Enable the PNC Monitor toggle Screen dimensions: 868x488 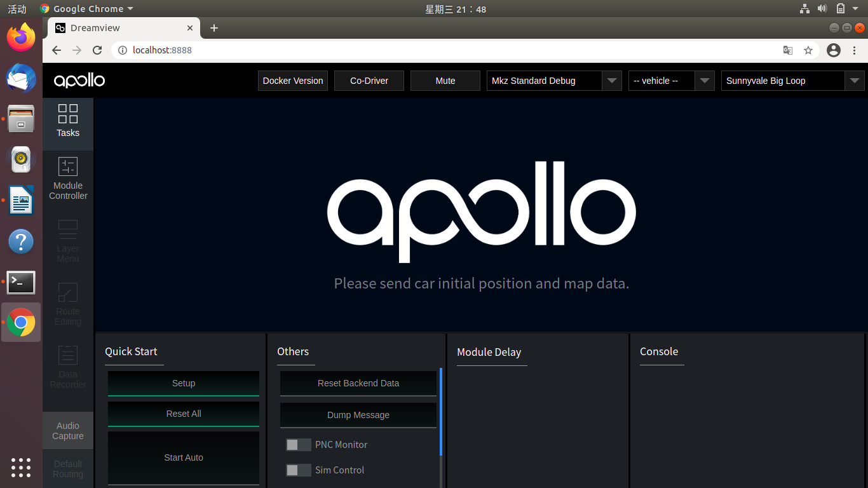[x=298, y=445]
